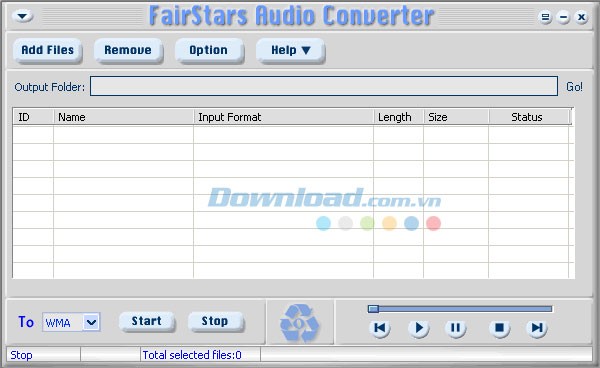Click the compact mode title bar icon

(x=545, y=17)
